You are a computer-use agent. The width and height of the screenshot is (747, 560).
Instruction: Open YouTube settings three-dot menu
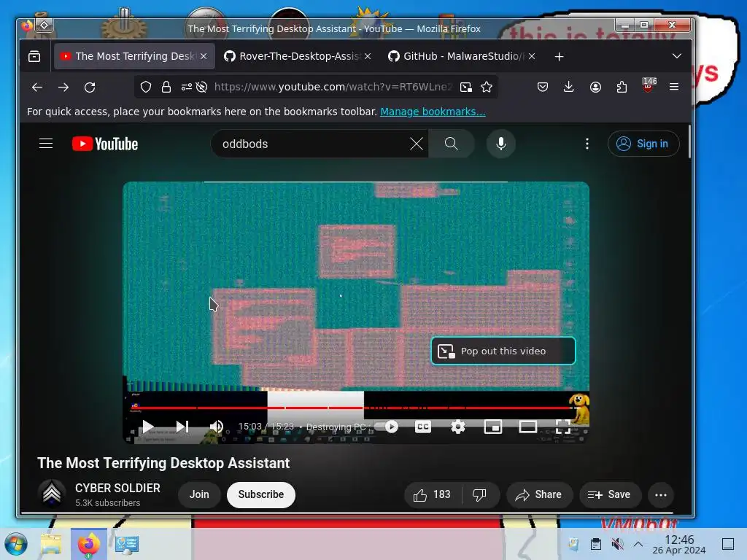(x=587, y=144)
